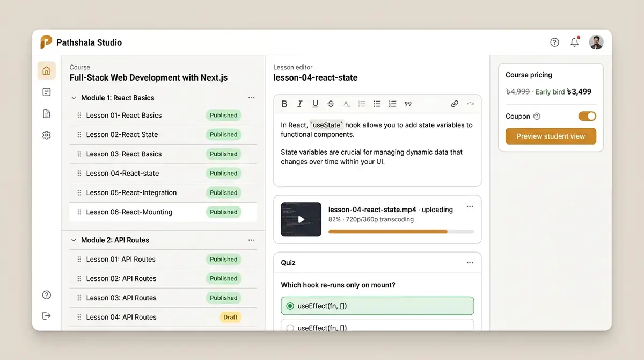
Task: Click the lesson-04-react-state.mp4 file name
Action: coord(372,210)
